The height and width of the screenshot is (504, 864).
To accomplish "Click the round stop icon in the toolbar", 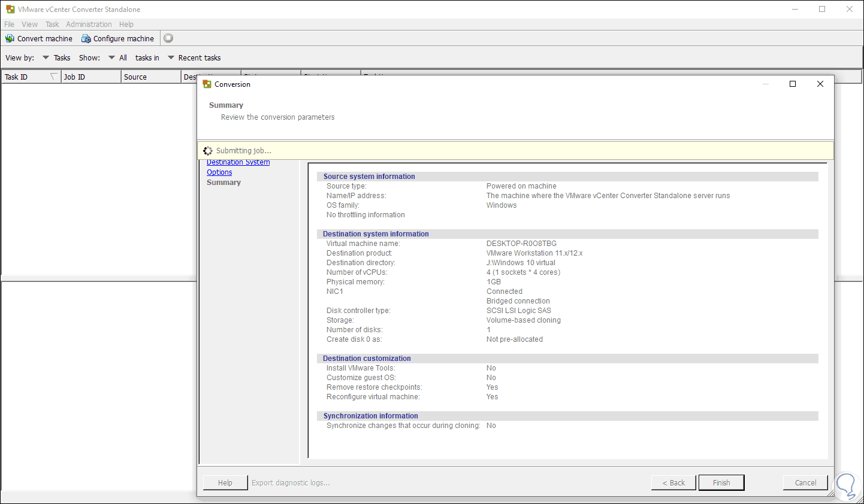I will click(168, 38).
